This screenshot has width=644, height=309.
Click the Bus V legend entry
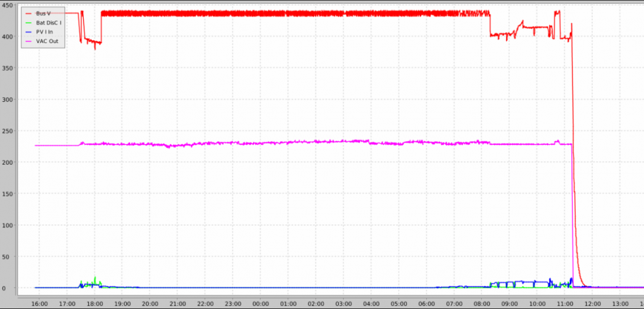tap(38, 14)
